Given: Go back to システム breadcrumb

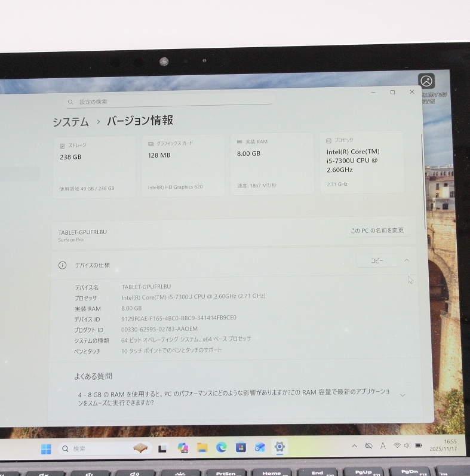Looking at the screenshot, I should pyautogui.click(x=70, y=122).
